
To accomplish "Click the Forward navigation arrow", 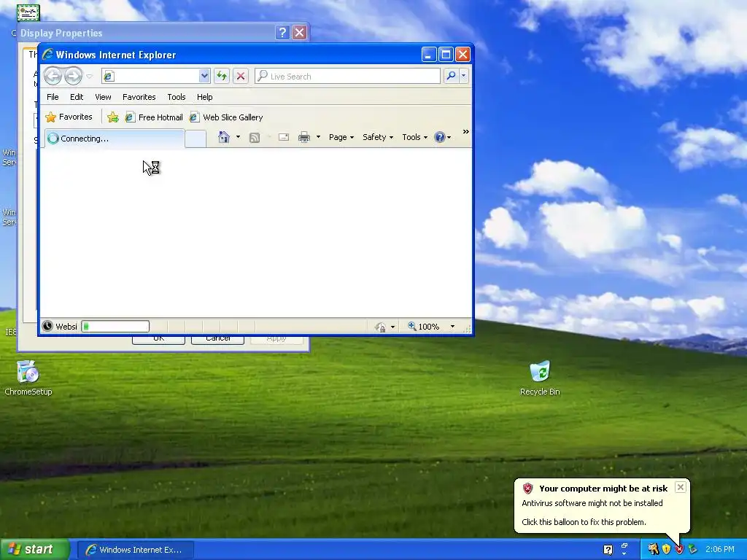I will 73,76.
